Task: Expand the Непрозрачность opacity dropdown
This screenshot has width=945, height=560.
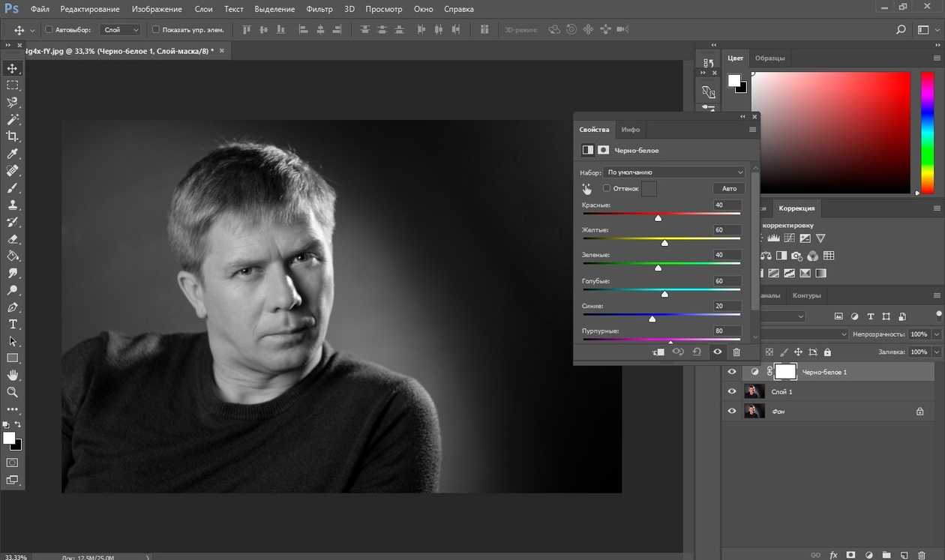Action: [935, 334]
